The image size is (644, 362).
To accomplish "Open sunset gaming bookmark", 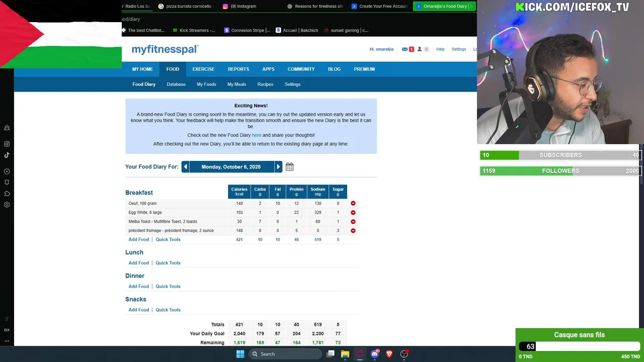I will (x=346, y=30).
